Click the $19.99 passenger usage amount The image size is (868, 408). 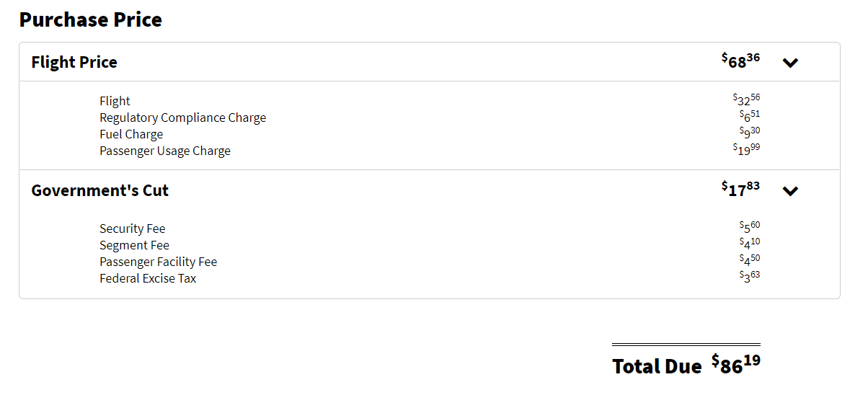[x=746, y=149]
